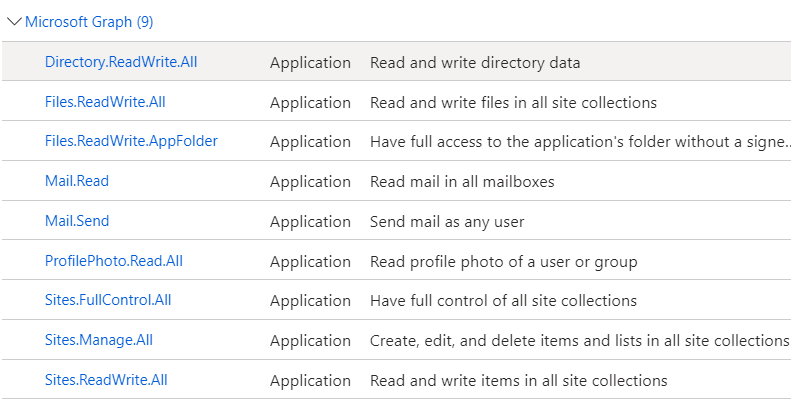Screen dimensions: 793x415
Task: Click Application type in Sites.FullControl.All row
Action: (310, 301)
